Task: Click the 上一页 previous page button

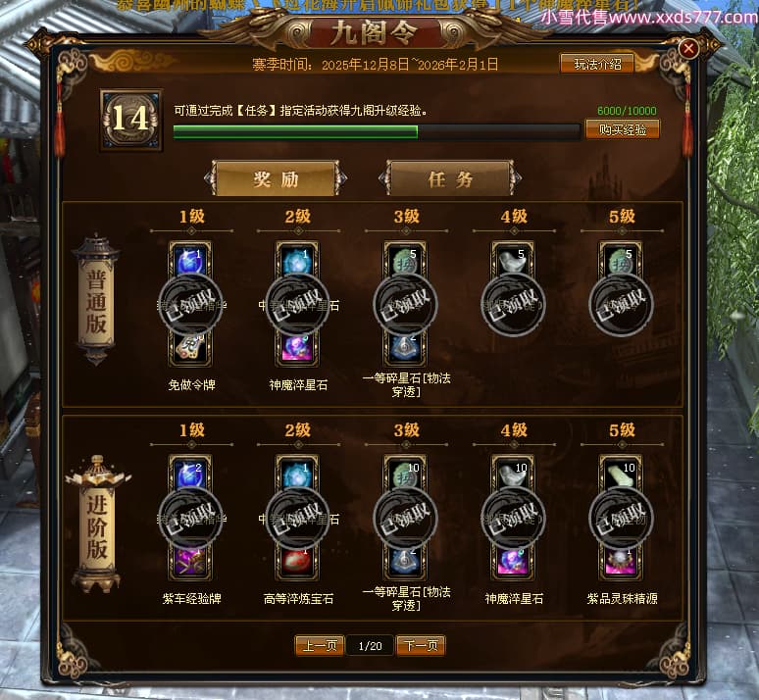Action: pos(320,645)
